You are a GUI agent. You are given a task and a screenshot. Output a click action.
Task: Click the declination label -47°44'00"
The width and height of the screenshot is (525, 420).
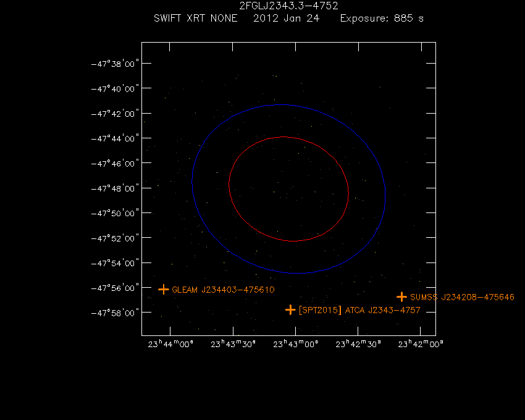pos(115,138)
